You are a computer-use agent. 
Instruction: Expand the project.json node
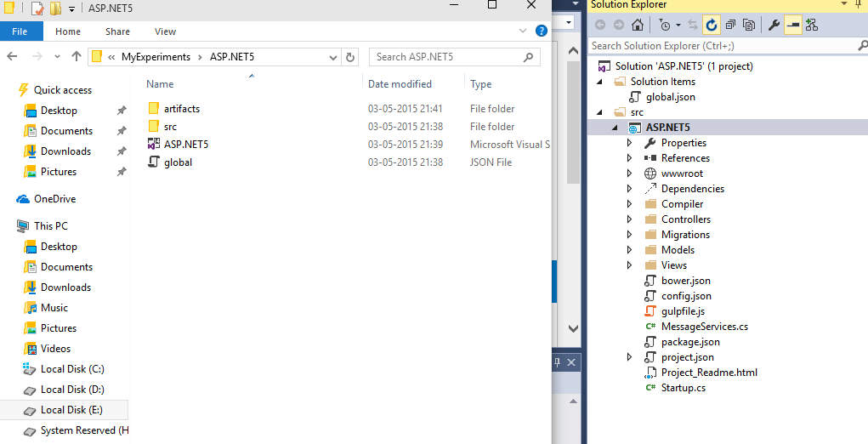tap(629, 357)
